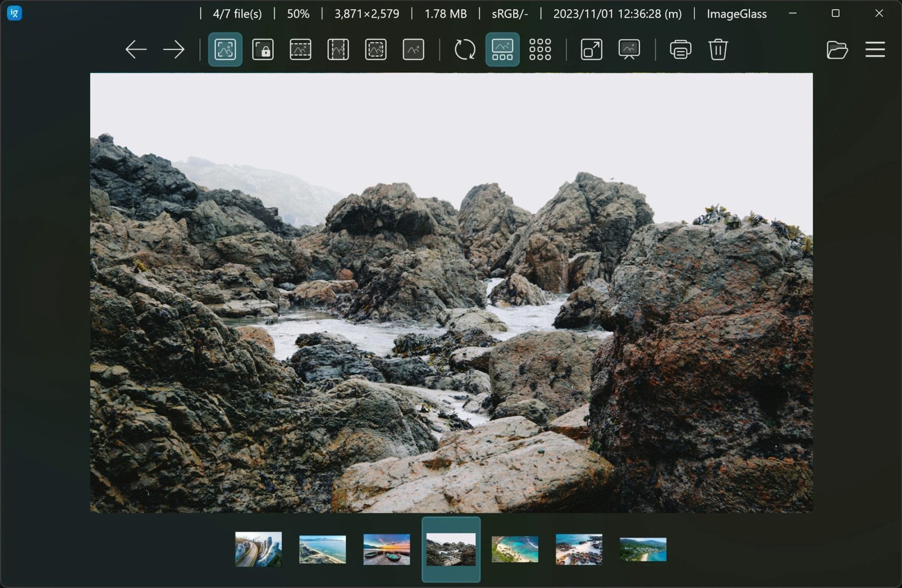
Task: Delete the current photo
Action: pos(718,49)
